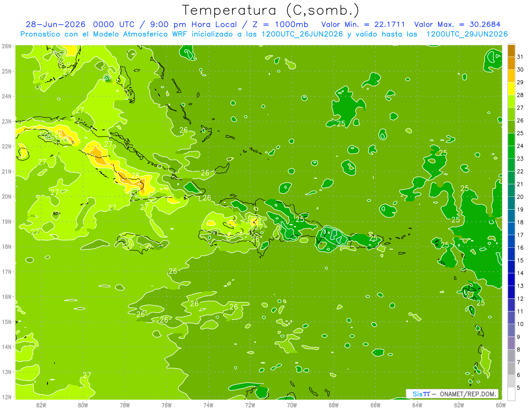Click the "72W" longitude axis label
Image resolution: width=532 pixels, height=411 pixels.
click(250, 405)
